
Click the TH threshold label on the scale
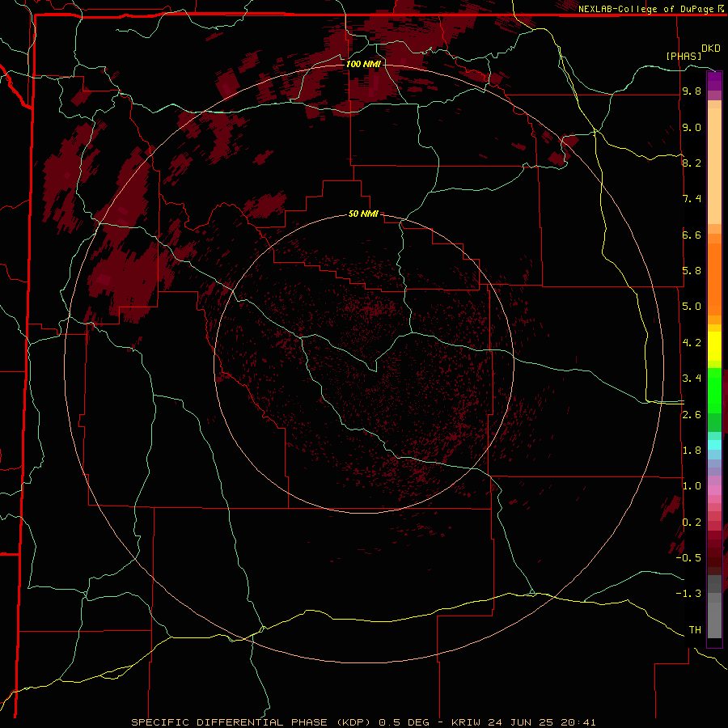pyautogui.click(x=695, y=629)
